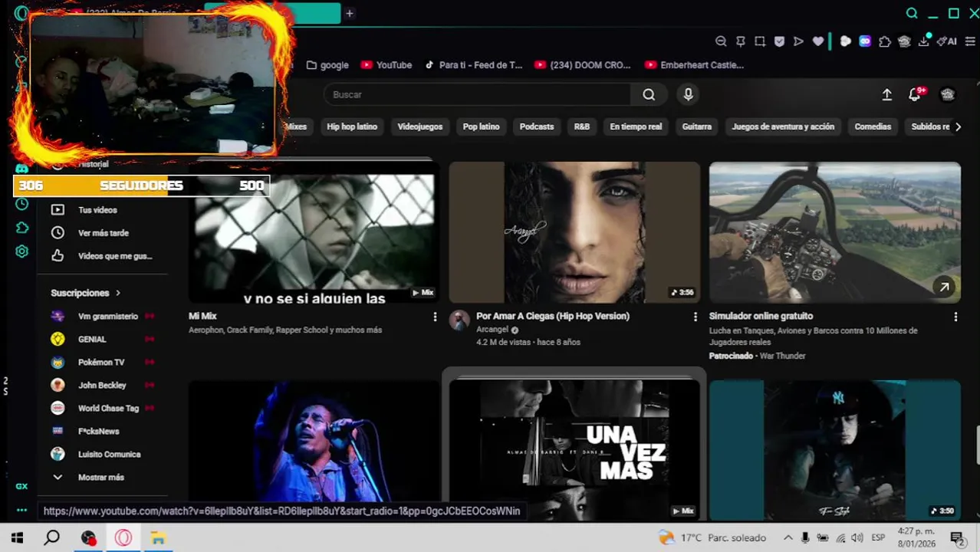This screenshot has height=552, width=980.
Task: Open options menu for Mi Mix
Action: (435, 317)
